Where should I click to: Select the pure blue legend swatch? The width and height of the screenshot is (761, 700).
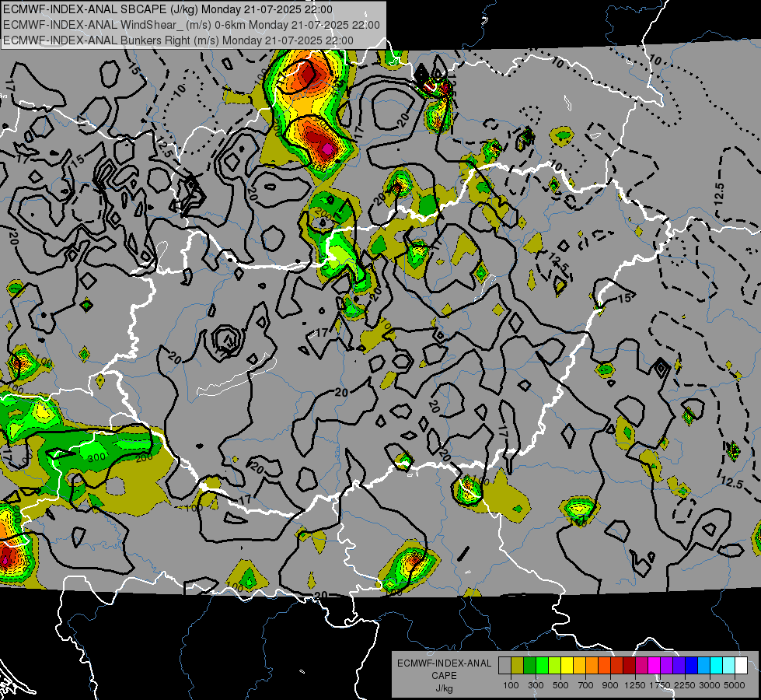click(692, 666)
